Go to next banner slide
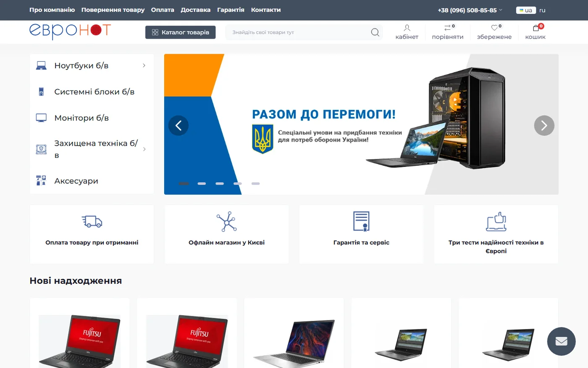Screen dimensions: 588x368 [x=544, y=125]
